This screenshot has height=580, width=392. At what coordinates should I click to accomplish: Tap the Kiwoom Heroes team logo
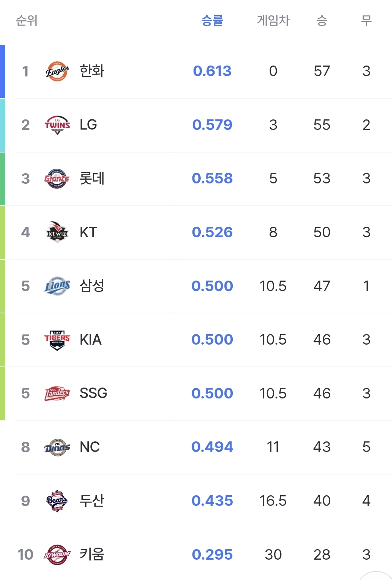[57, 554]
